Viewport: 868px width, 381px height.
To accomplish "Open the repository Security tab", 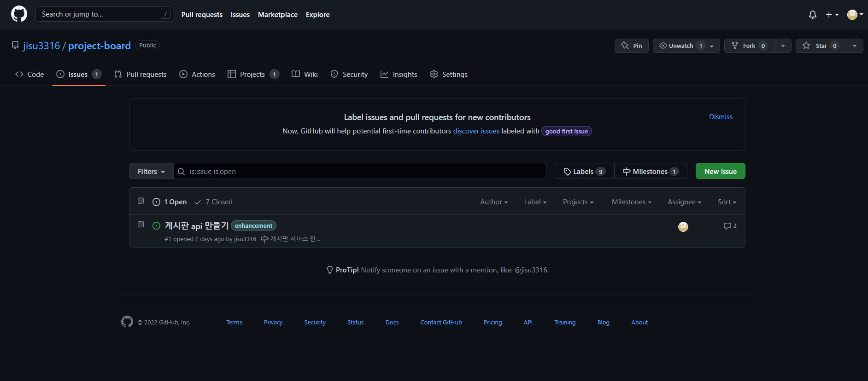I will [349, 74].
